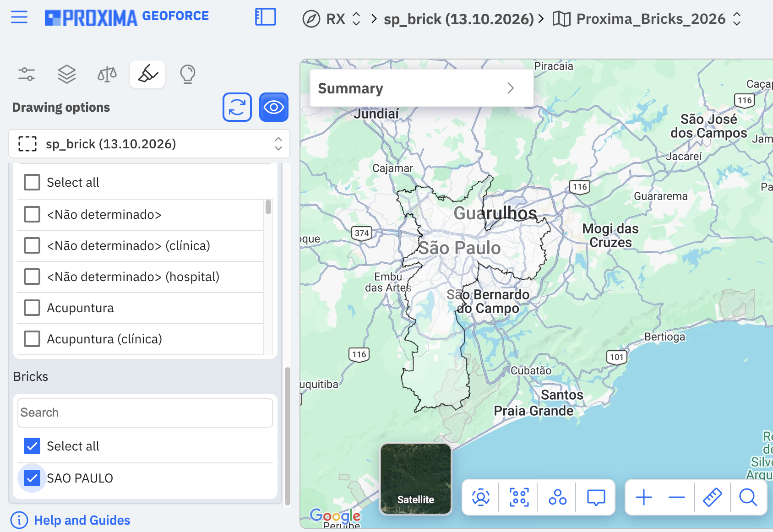This screenshot has width=773, height=532.
Task: Open the lightbulb insights tab
Action: point(188,74)
